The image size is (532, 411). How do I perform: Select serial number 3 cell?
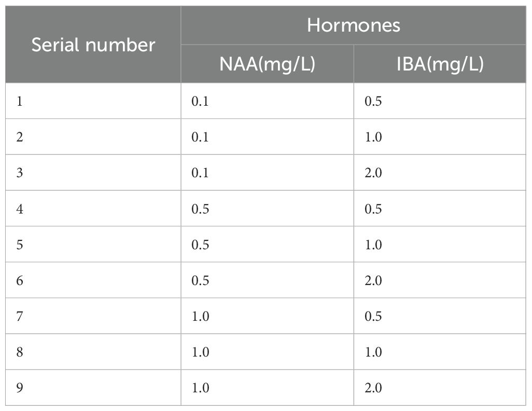pyautogui.click(x=20, y=173)
